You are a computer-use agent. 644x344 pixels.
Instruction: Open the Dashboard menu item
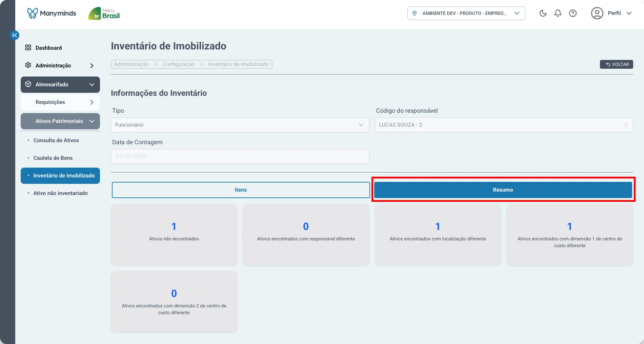pyautogui.click(x=60, y=48)
